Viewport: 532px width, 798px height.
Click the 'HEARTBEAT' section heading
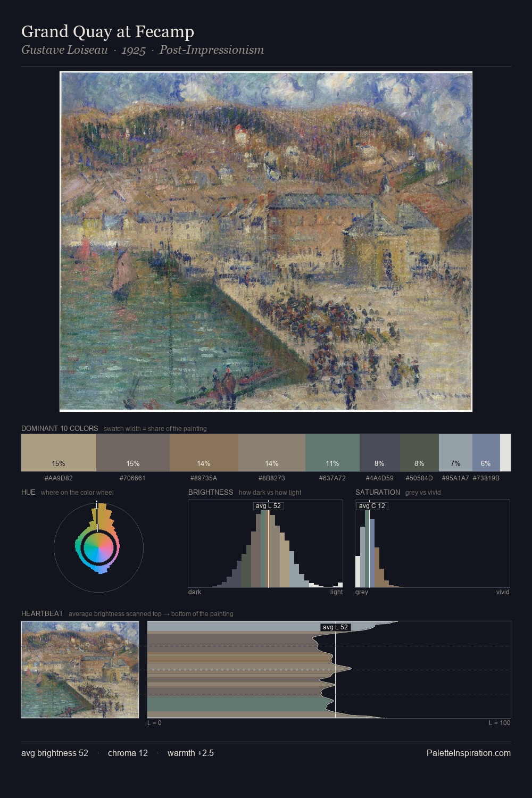[42, 613]
